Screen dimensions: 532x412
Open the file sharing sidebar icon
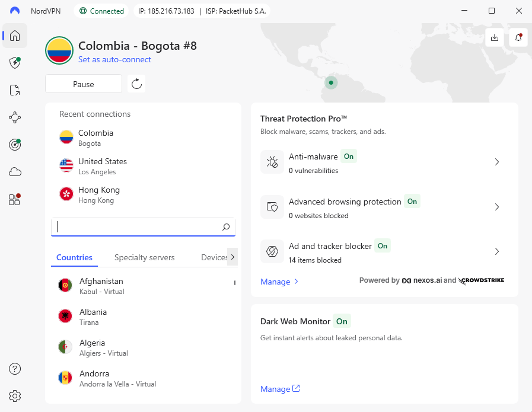point(14,90)
